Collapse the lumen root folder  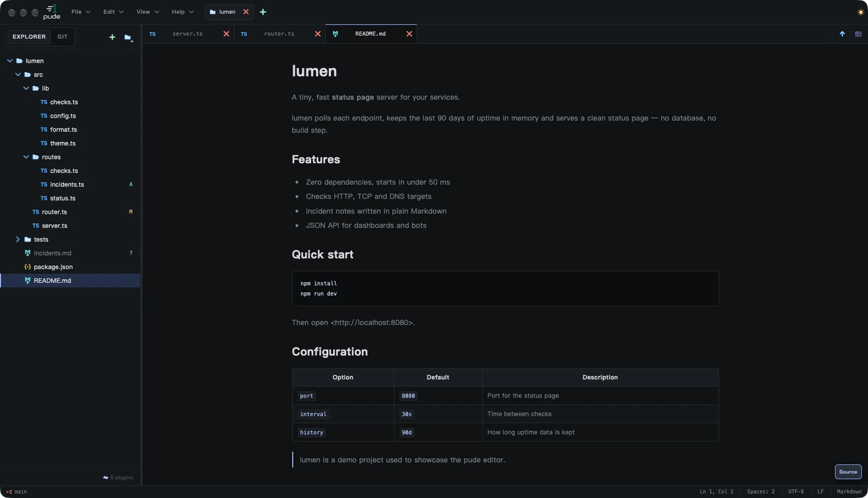click(10, 61)
